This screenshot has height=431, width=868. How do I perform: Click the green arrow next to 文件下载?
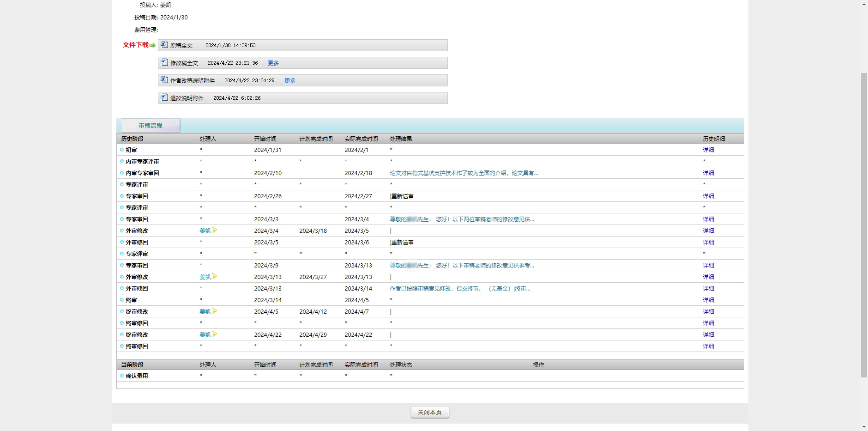152,45
